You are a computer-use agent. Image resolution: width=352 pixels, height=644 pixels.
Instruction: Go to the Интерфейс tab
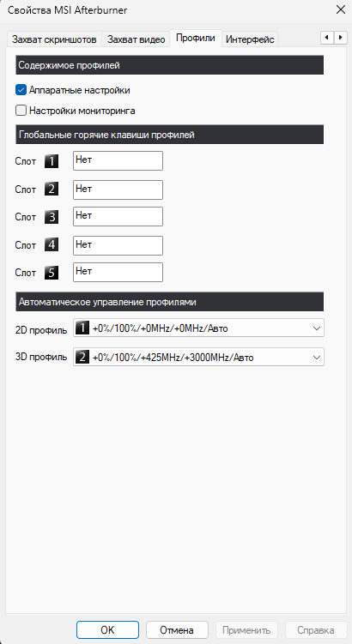point(250,39)
